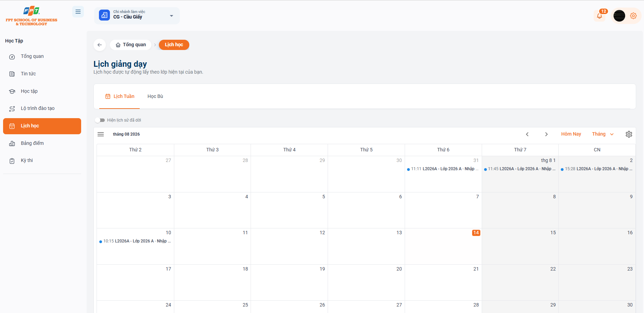Image resolution: width=644 pixels, height=313 pixels.
Task: Click the Bảng điểm chart icon
Action: coord(12,143)
